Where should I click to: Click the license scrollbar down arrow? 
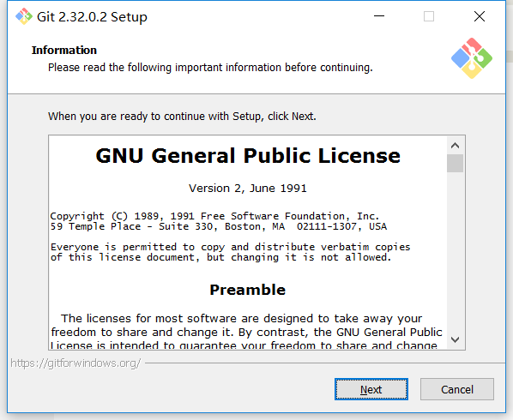[x=455, y=339]
